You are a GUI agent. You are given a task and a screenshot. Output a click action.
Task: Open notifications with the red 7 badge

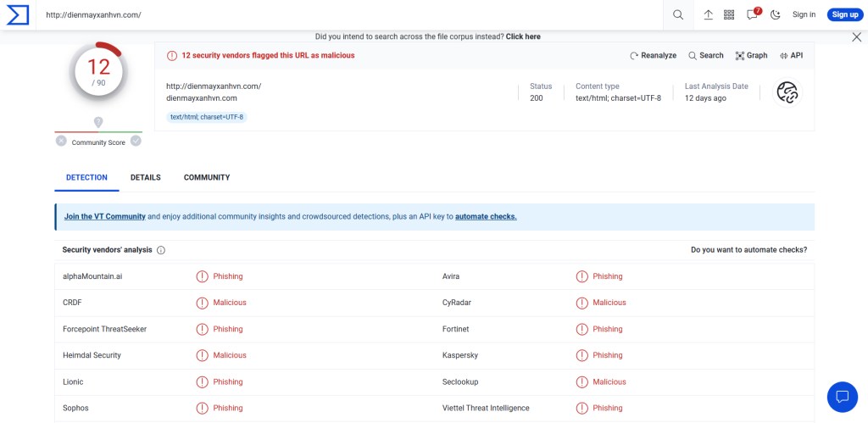[x=753, y=14]
